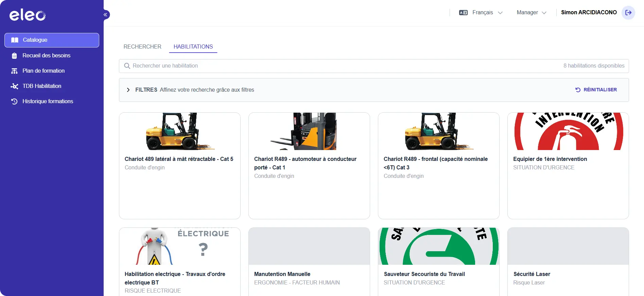Screen dimensions: 644x296
Task: Click the search magnifier icon
Action: pyautogui.click(x=127, y=66)
